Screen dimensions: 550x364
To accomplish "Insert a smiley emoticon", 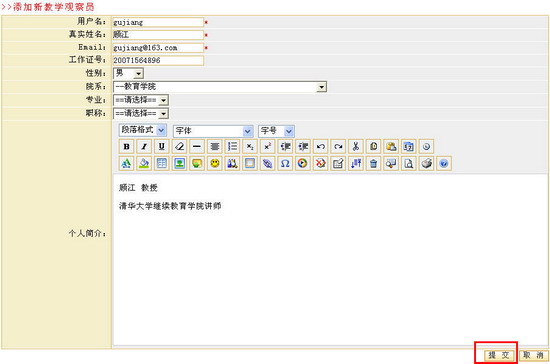I will (x=215, y=163).
